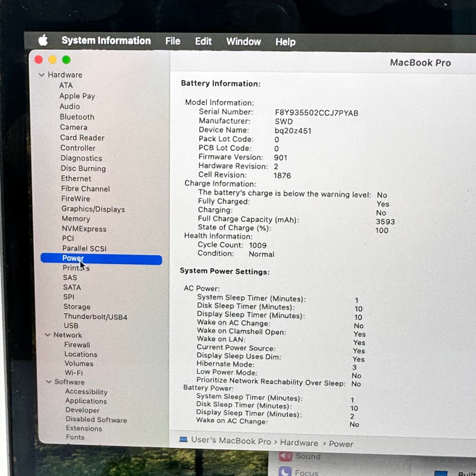
Task: Select the highlighted Power item
Action: click(101, 259)
